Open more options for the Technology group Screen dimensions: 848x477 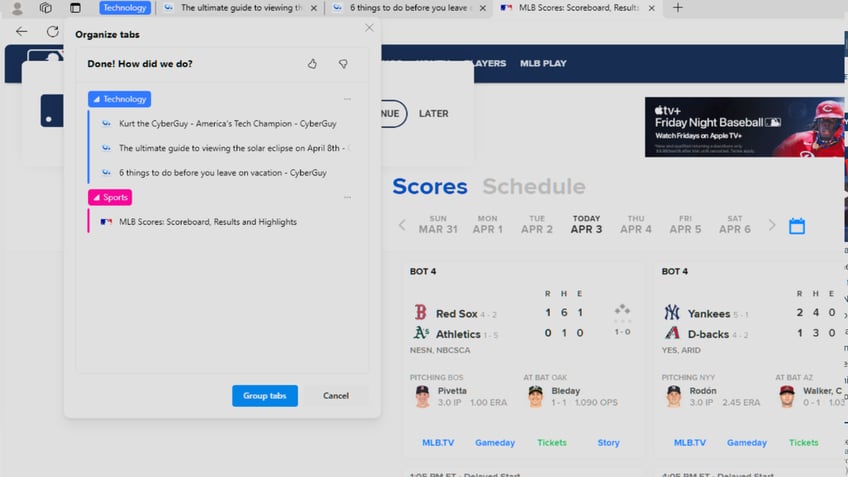[x=347, y=99]
